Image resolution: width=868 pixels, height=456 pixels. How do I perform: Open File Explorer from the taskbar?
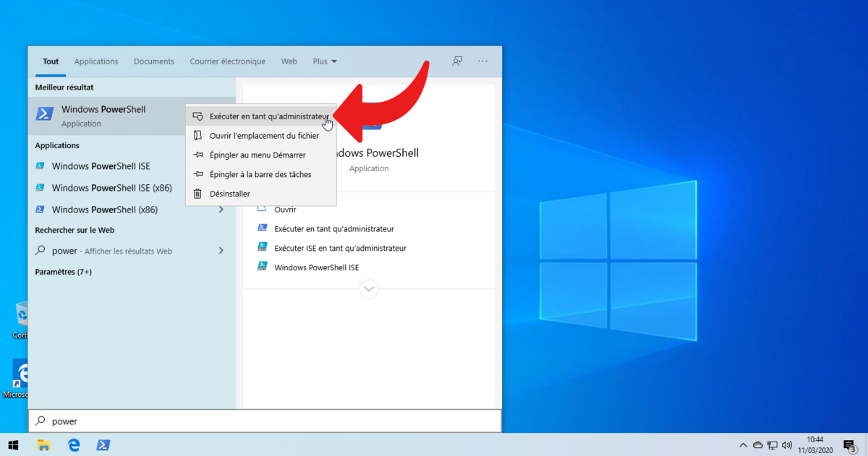(43, 444)
